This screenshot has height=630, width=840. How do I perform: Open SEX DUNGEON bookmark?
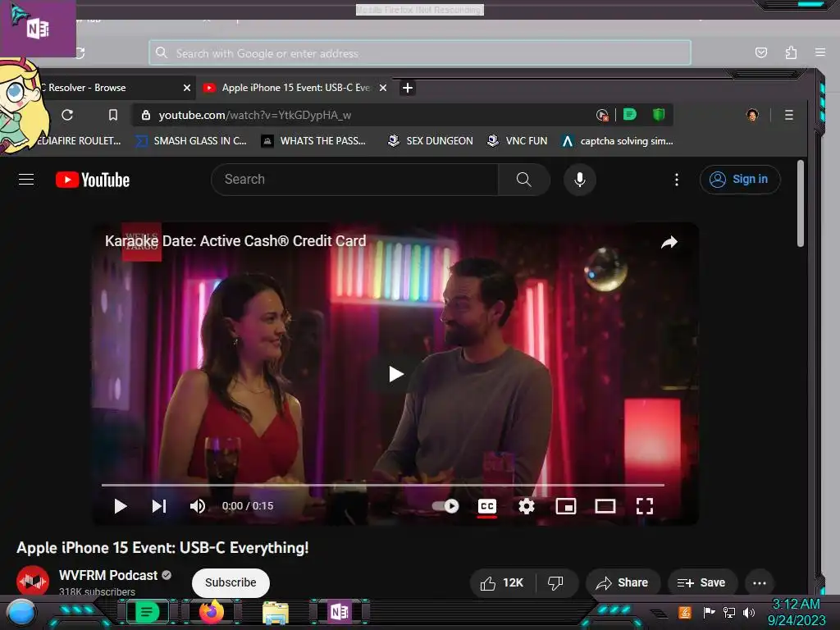[430, 141]
